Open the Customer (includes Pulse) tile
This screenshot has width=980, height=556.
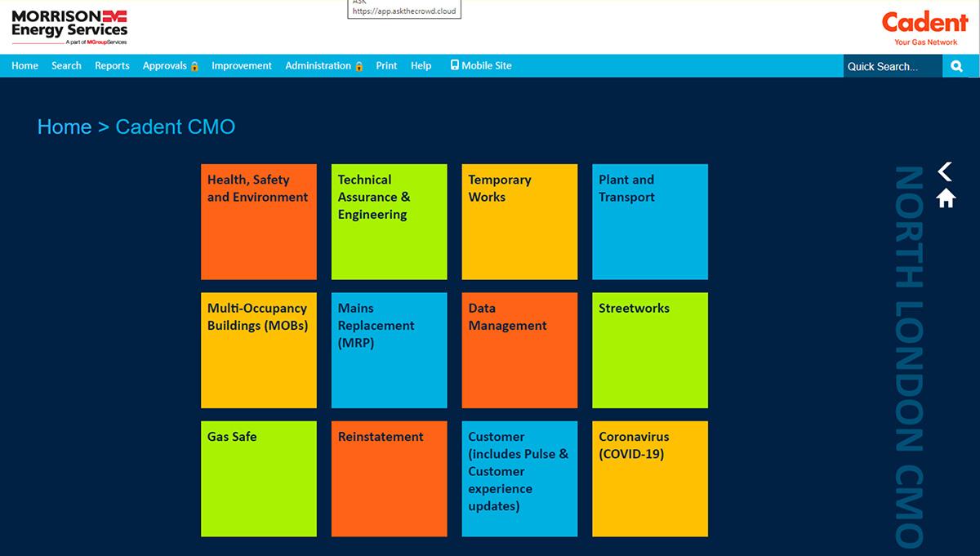click(519, 479)
